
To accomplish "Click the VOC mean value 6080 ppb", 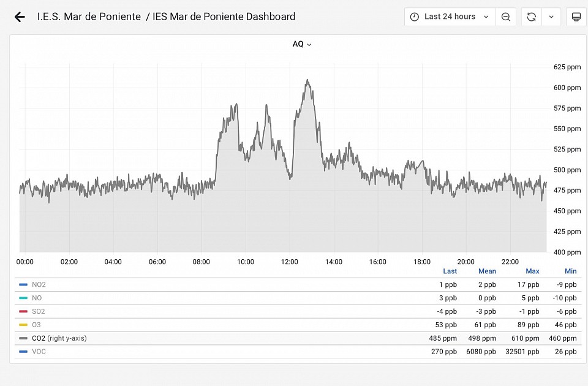I will tap(481, 352).
